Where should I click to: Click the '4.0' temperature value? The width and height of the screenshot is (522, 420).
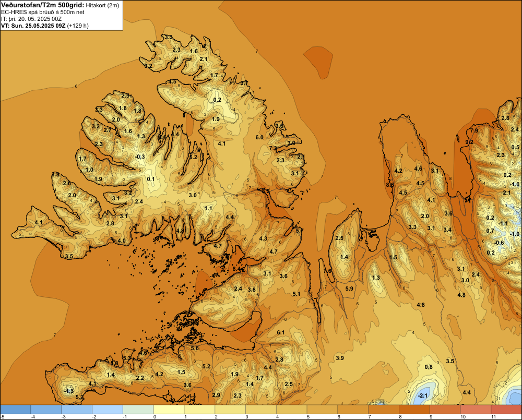[x=122, y=241]
